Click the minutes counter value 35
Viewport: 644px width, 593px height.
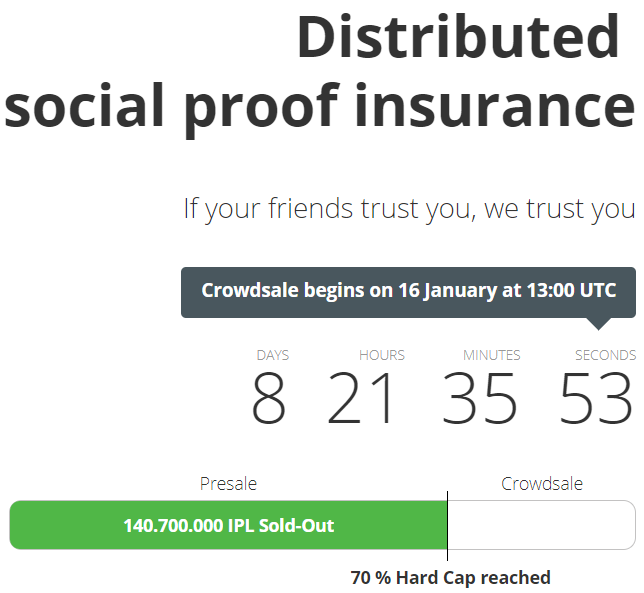(x=479, y=398)
